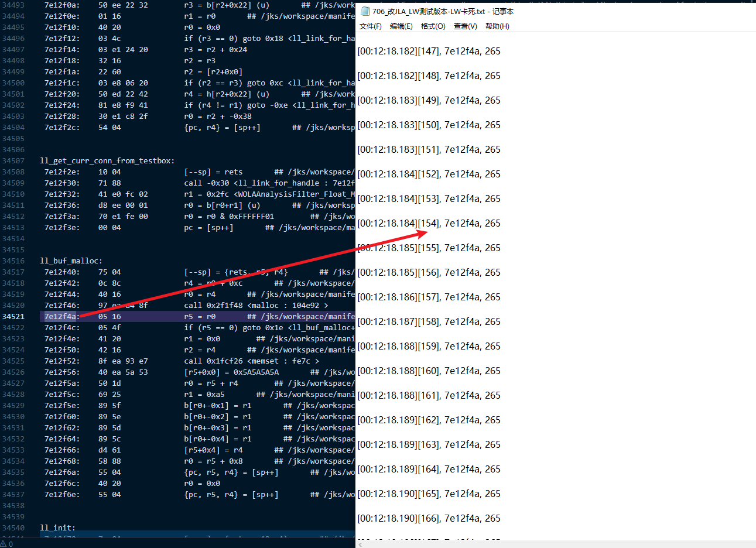Image resolution: width=756 pixels, height=548 pixels.
Task: Open the 帮助(H) menu in Notepad
Action: coord(497,26)
